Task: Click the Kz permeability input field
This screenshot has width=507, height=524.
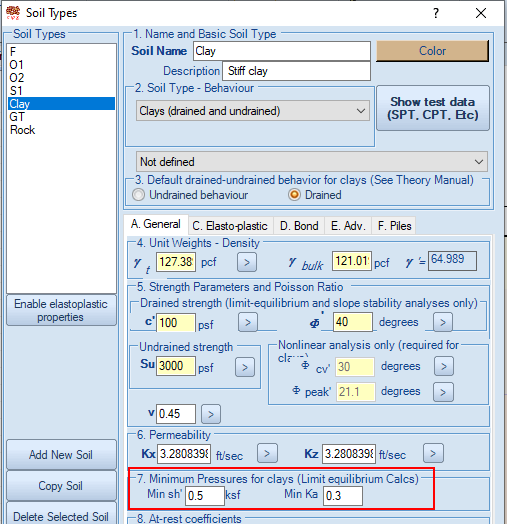Action: pyautogui.click(x=349, y=454)
